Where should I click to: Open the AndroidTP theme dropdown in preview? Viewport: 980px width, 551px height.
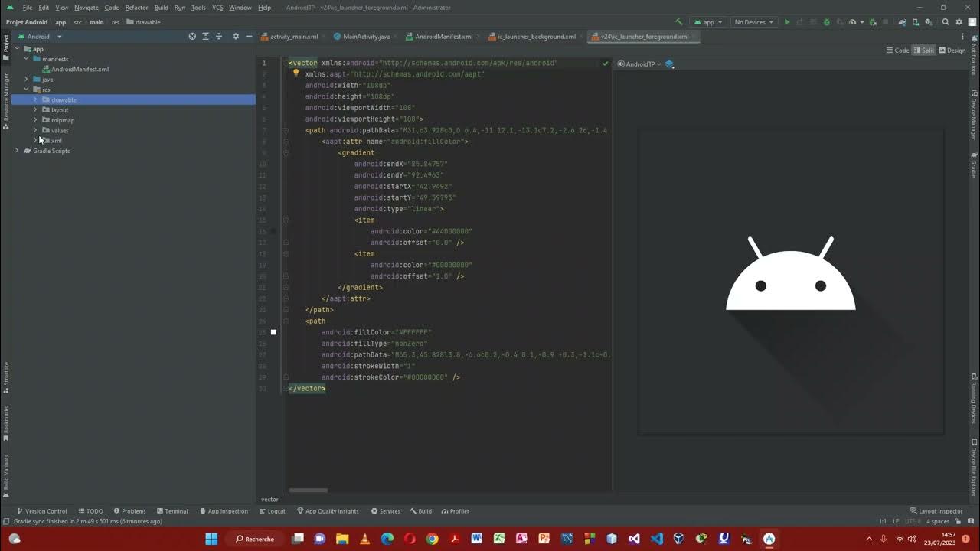[639, 64]
